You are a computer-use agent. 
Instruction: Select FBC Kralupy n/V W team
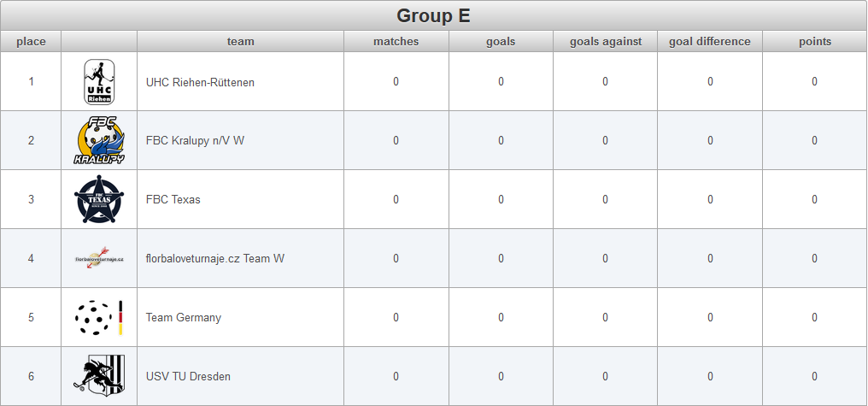195,141
